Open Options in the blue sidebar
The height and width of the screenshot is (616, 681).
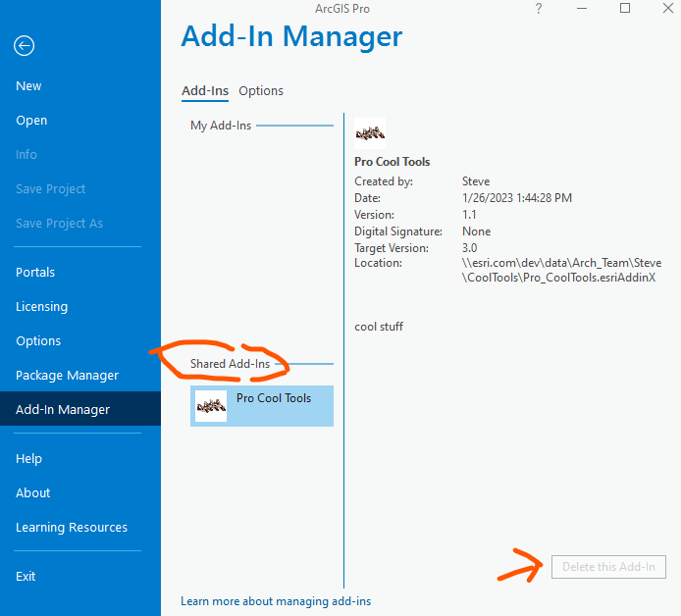(x=38, y=340)
